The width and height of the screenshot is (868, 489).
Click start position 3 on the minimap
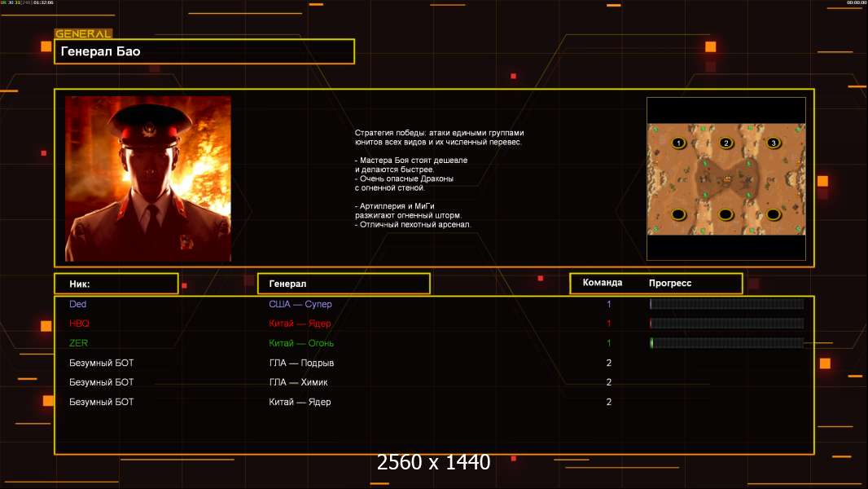[774, 143]
